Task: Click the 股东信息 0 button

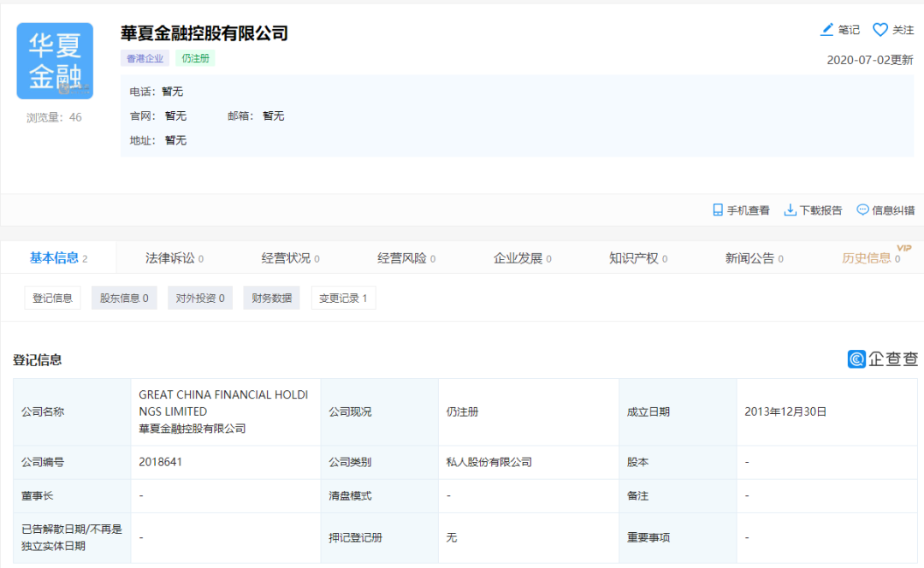Action: coord(124,299)
